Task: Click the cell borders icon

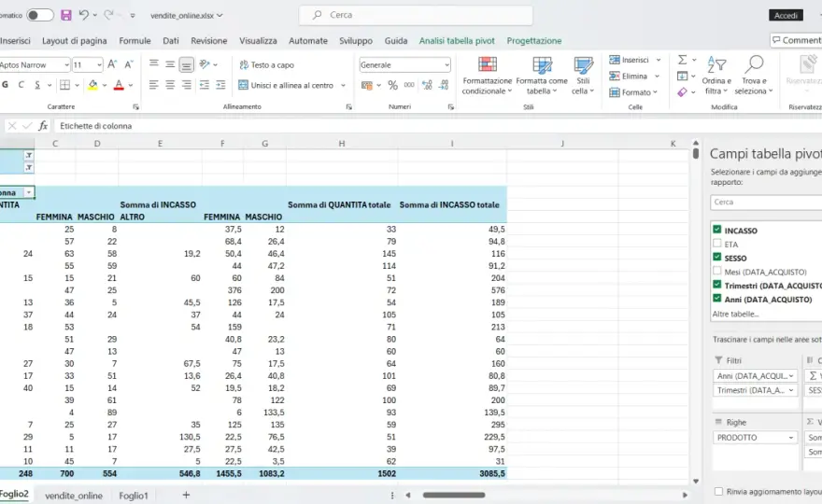Action: pos(65,85)
